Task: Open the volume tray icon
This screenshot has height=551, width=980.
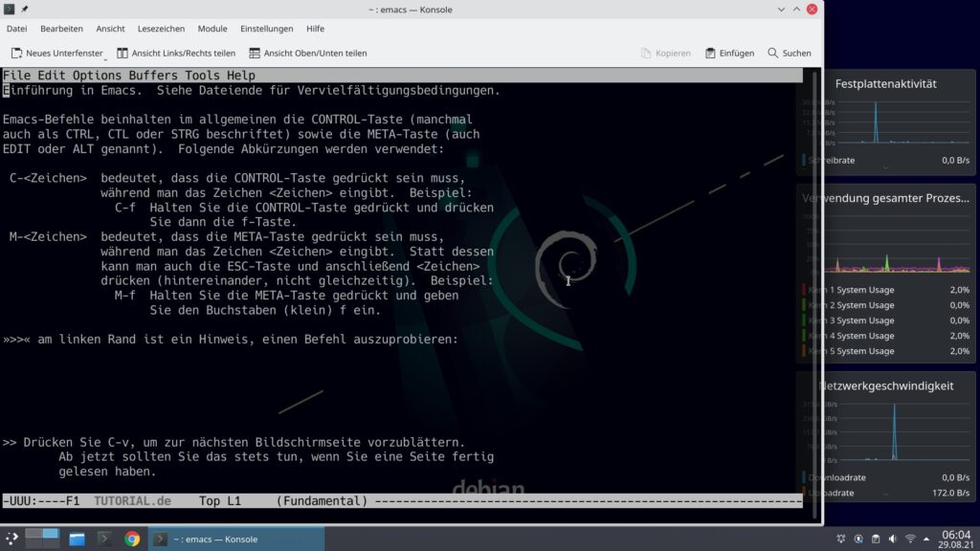Action: [x=893, y=539]
